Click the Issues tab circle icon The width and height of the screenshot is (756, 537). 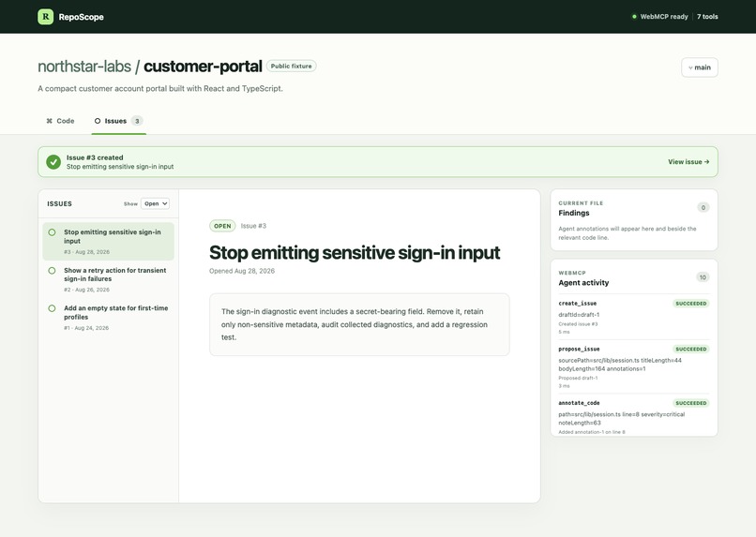pyautogui.click(x=98, y=121)
